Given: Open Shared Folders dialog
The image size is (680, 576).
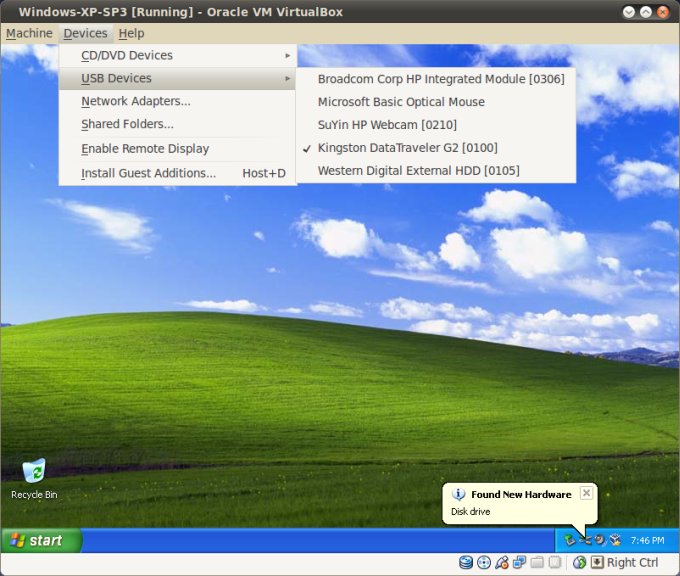Looking at the screenshot, I should tap(177, 124).
